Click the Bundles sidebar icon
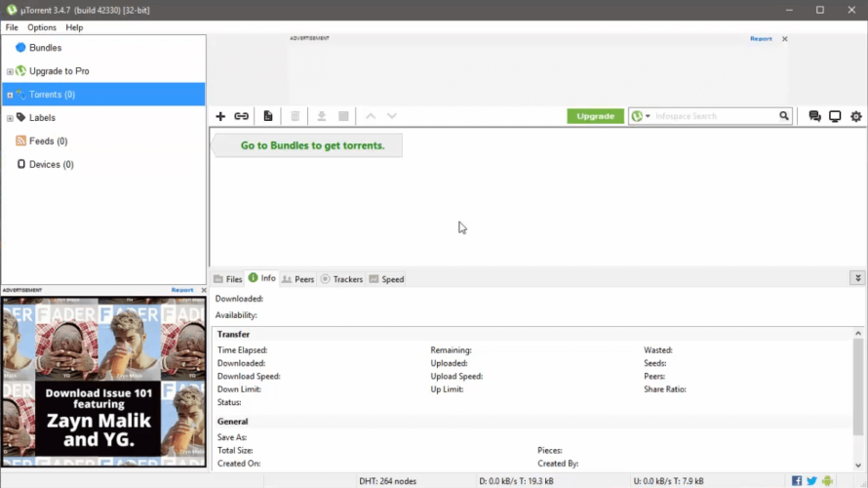 point(20,48)
